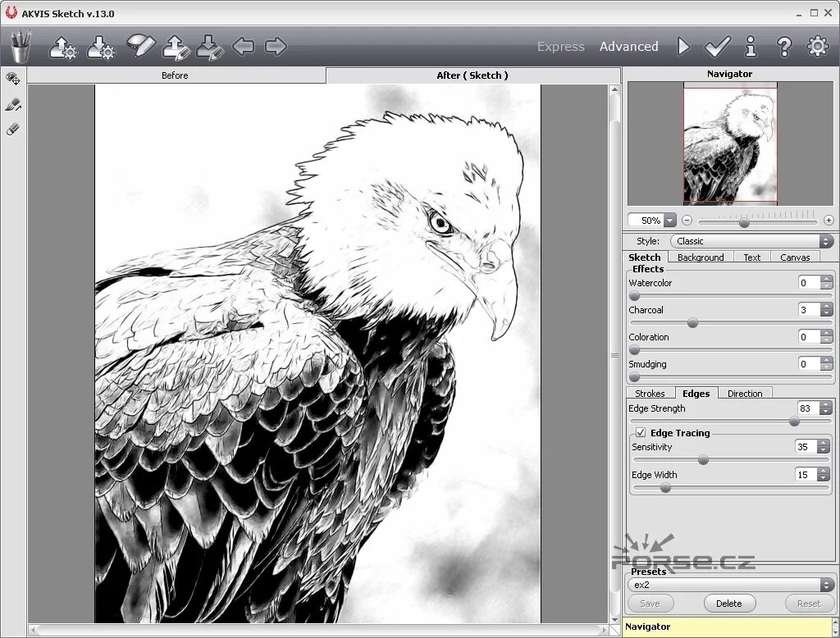Click the undo left arrow icon

[x=243, y=46]
